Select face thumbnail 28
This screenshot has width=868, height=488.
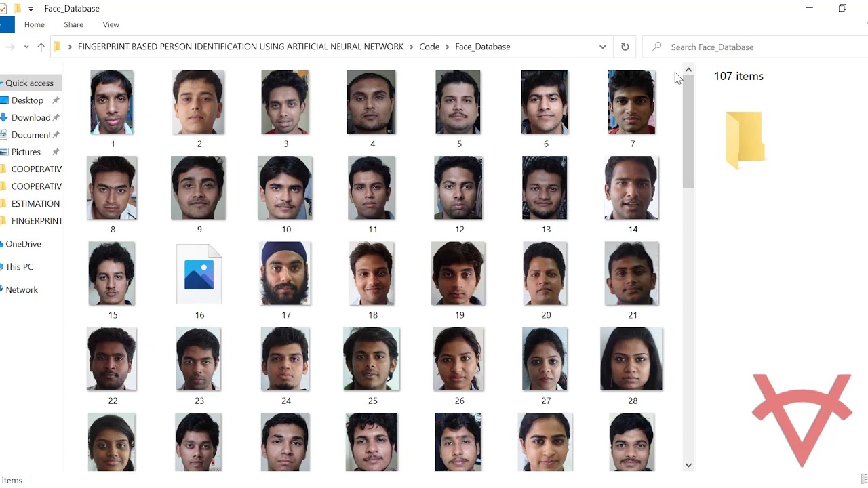632,359
